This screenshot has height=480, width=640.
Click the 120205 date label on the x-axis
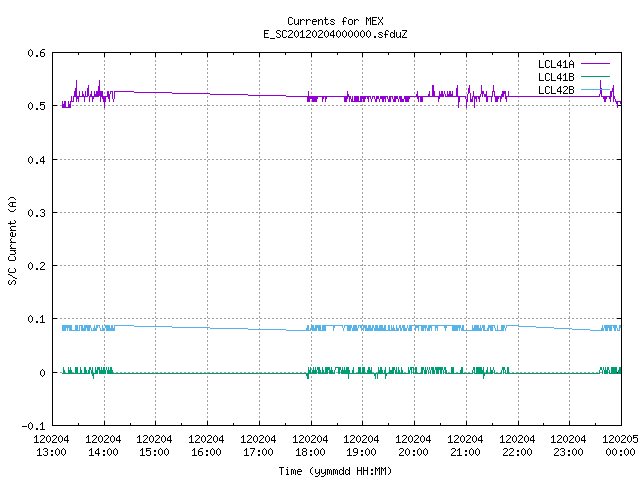tap(620, 439)
